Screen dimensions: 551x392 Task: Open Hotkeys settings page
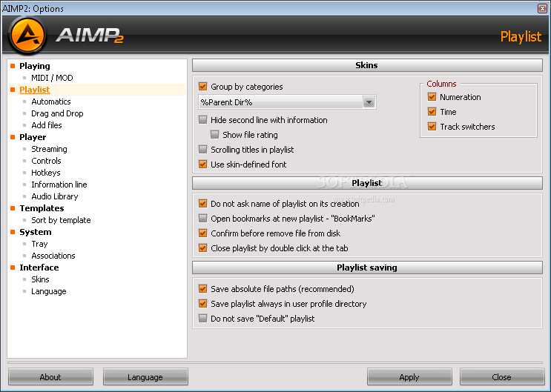click(46, 173)
